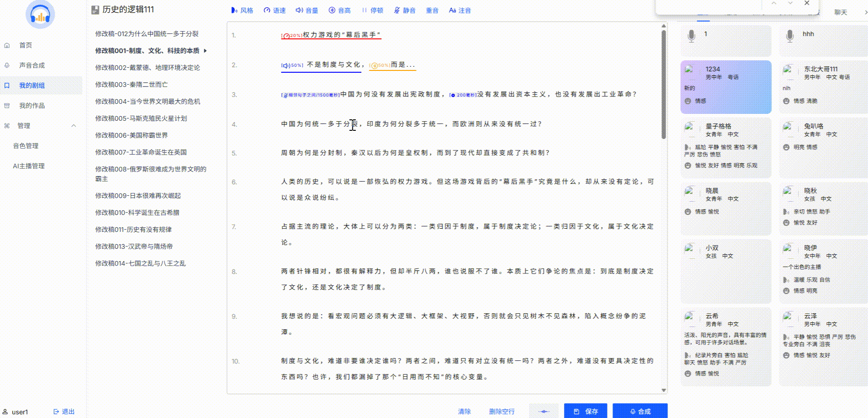This screenshot has width=868, height=418.
Task: Apply the 重音 stress tool
Action: (432, 10)
